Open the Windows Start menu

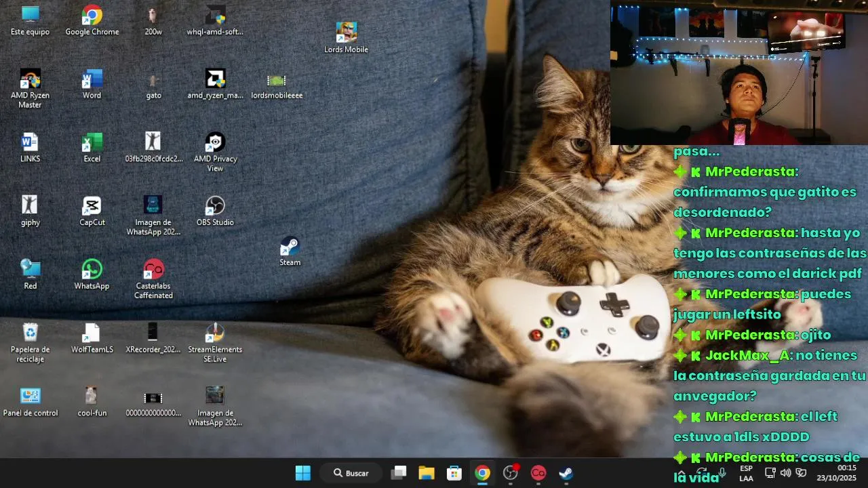303,473
